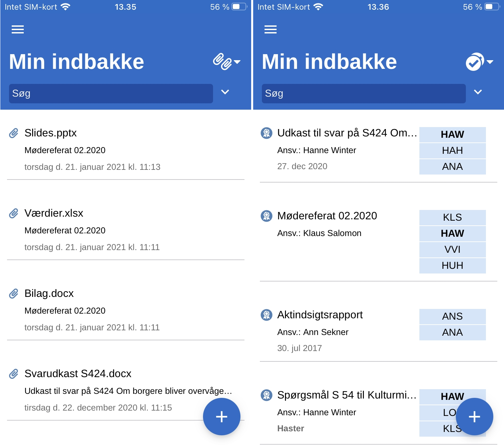Click the search field in the attachments inbox
Viewport: 504px width, 446px height.
111,94
